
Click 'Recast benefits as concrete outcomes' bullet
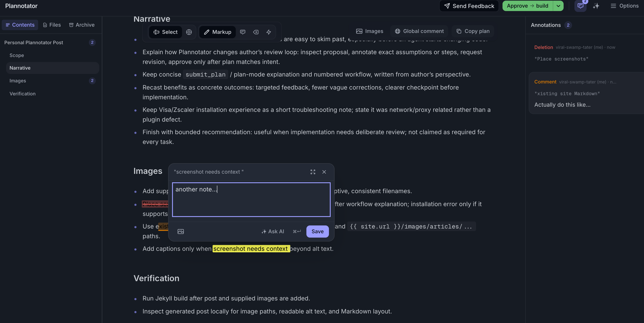pyautogui.click(x=301, y=92)
